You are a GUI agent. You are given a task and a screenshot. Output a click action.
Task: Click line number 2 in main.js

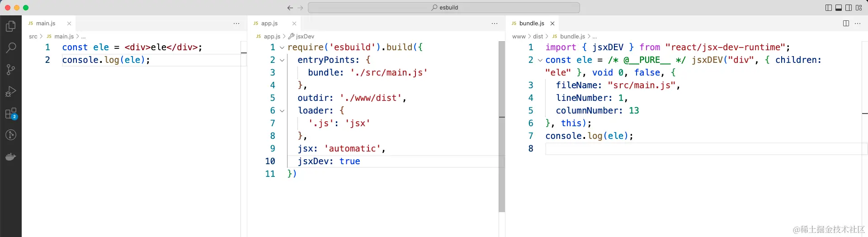click(47, 60)
